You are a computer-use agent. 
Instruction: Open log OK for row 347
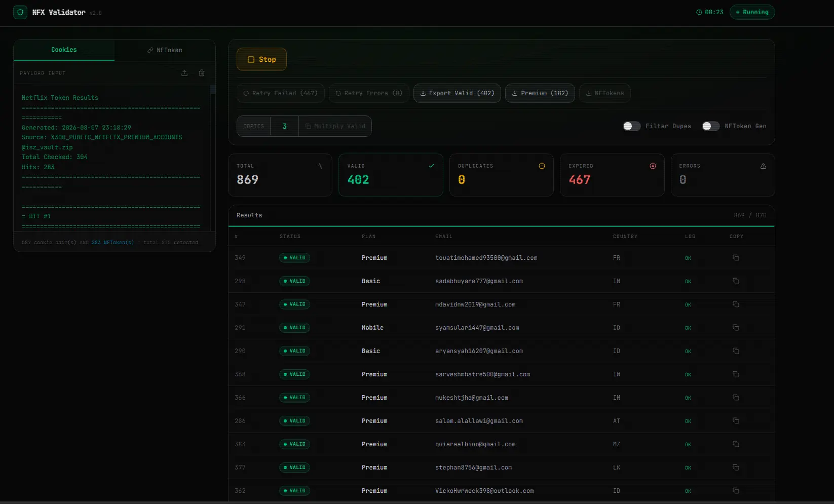point(688,304)
